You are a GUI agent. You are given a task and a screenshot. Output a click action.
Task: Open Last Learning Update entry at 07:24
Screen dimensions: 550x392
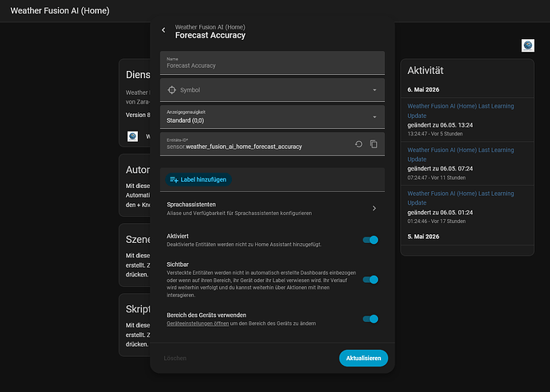[x=461, y=155]
